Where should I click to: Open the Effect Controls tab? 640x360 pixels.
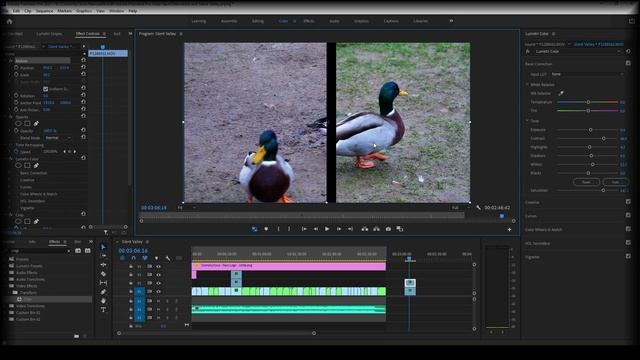pos(88,34)
